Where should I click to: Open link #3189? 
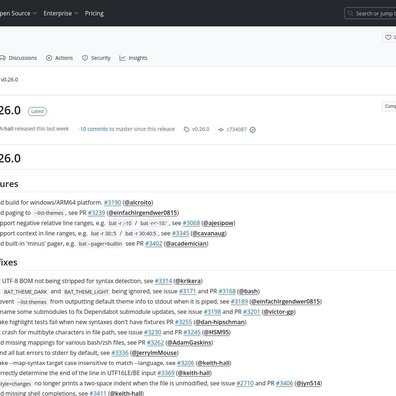(x=239, y=302)
